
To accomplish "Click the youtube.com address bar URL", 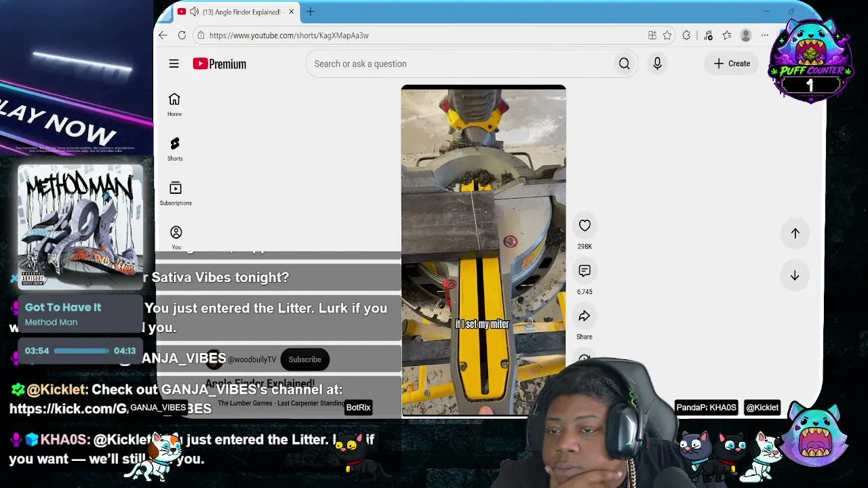I will [289, 35].
